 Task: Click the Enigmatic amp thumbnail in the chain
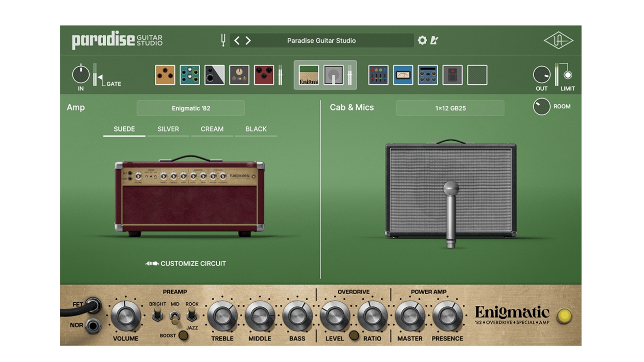coord(308,74)
